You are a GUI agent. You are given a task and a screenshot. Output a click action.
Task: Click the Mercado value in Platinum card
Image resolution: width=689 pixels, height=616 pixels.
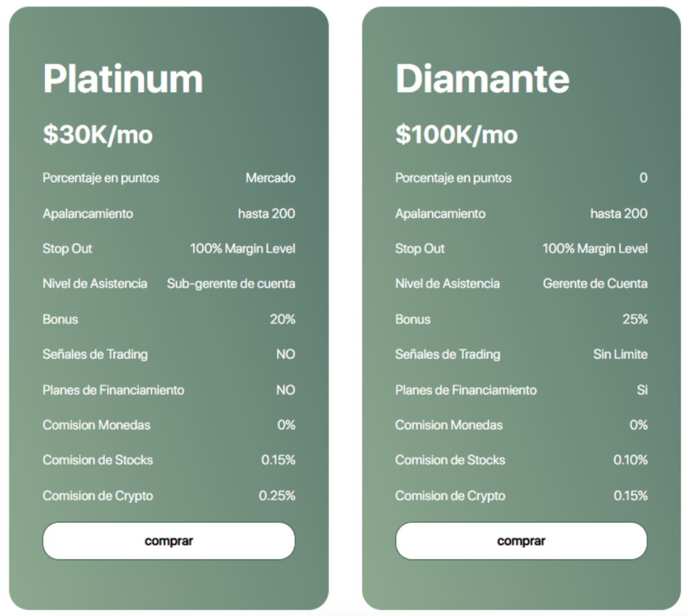pos(270,178)
